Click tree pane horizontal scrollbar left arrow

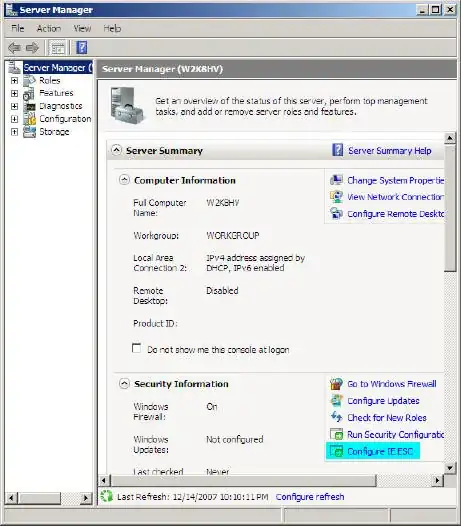click(11, 498)
